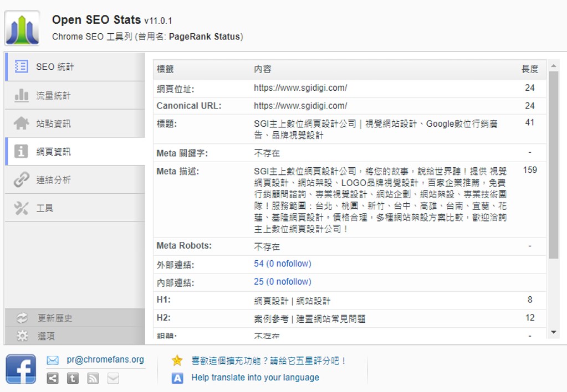Click the 網頁資訊 info icon

pos(21,151)
